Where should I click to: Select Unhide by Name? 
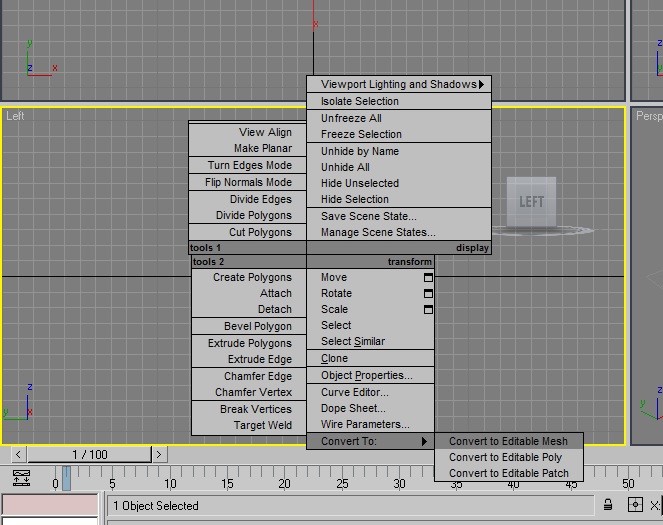(399, 151)
